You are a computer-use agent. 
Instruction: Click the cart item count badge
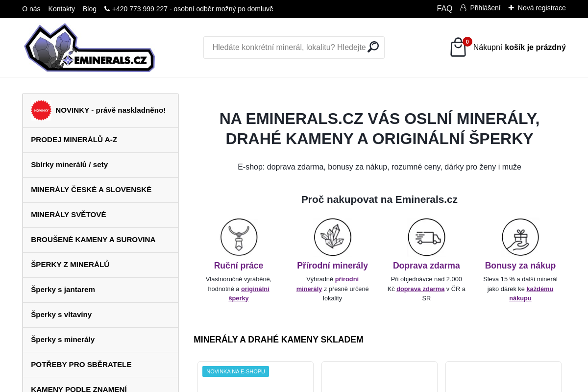467,42
